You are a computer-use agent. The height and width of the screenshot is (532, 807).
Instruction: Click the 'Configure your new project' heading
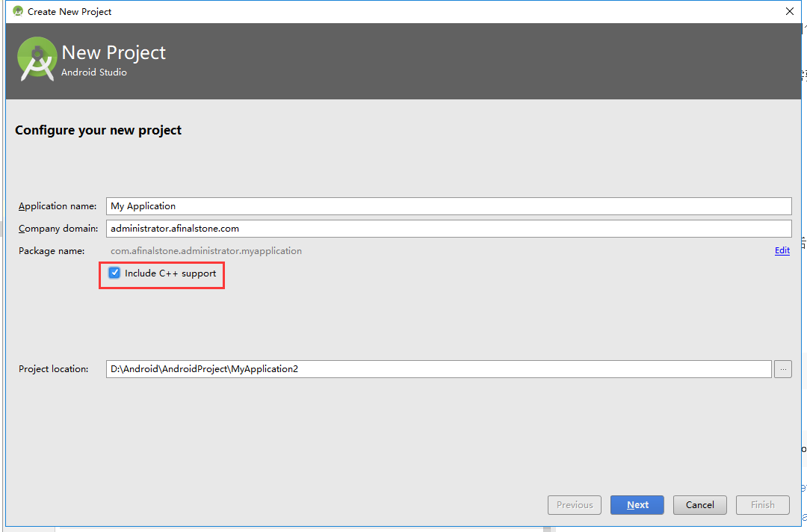pyautogui.click(x=99, y=130)
